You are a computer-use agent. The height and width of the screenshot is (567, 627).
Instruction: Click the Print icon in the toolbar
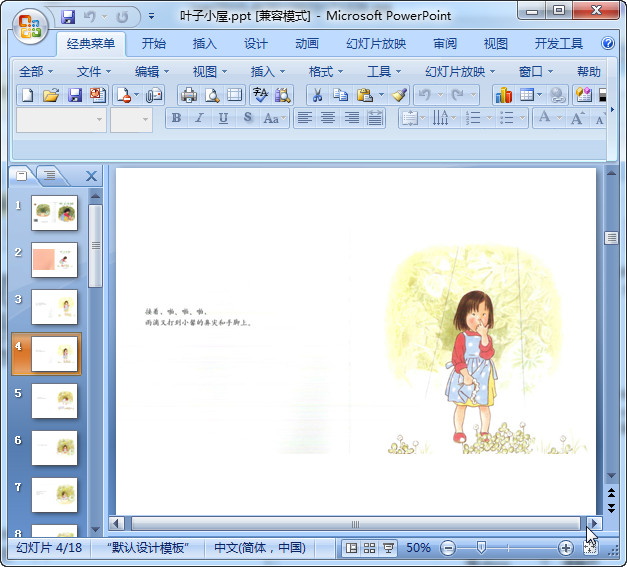pos(189,95)
